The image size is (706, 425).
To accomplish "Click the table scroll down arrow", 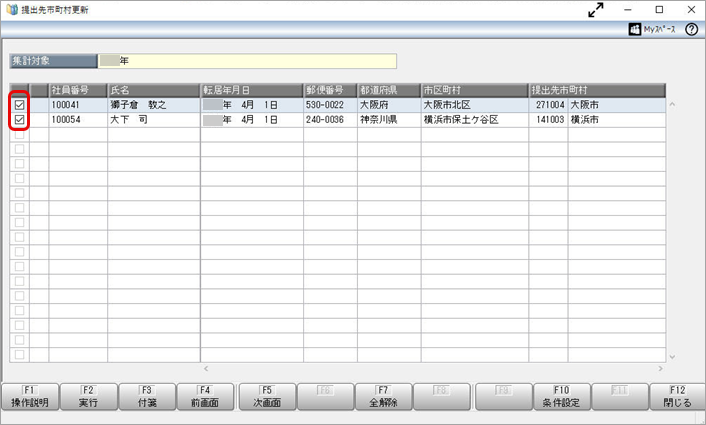I will click(672, 357).
